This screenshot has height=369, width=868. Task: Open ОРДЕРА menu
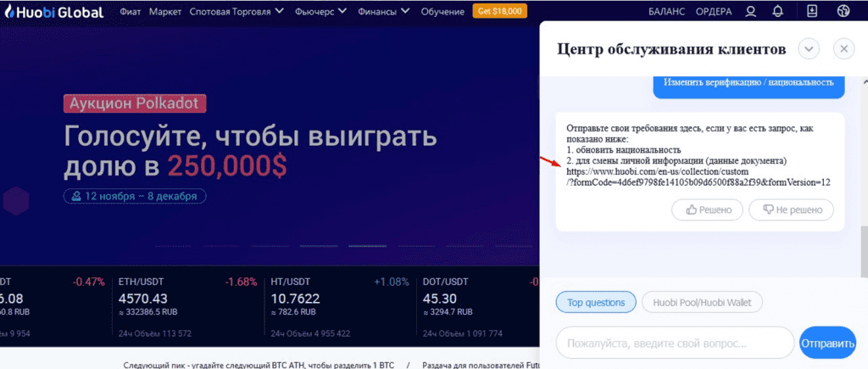point(714,11)
